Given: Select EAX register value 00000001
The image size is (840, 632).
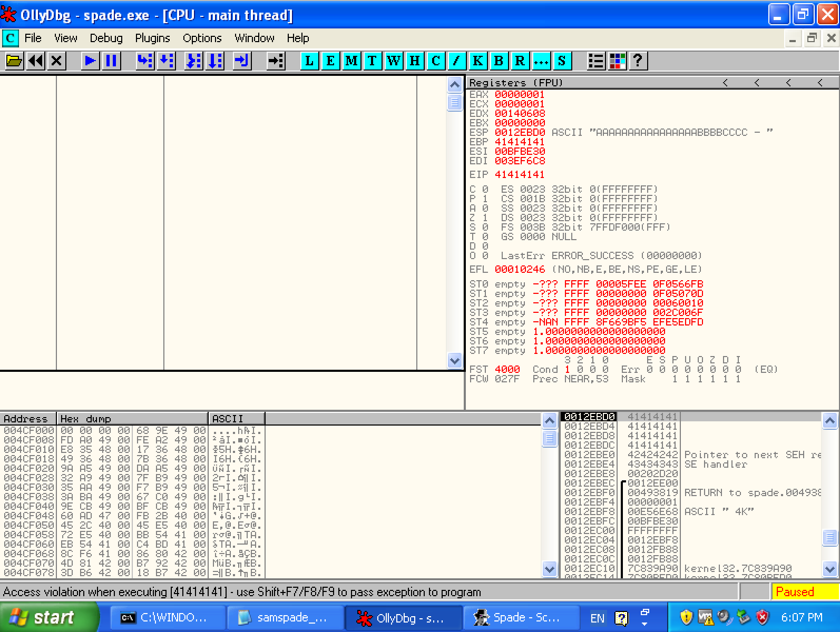Looking at the screenshot, I should click(x=520, y=94).
